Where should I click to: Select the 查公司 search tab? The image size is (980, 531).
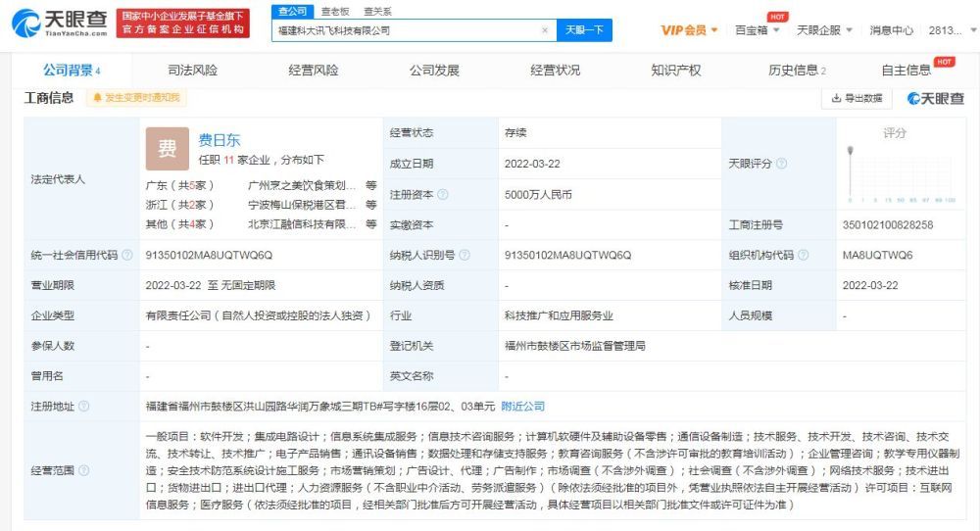pos(292,11)
